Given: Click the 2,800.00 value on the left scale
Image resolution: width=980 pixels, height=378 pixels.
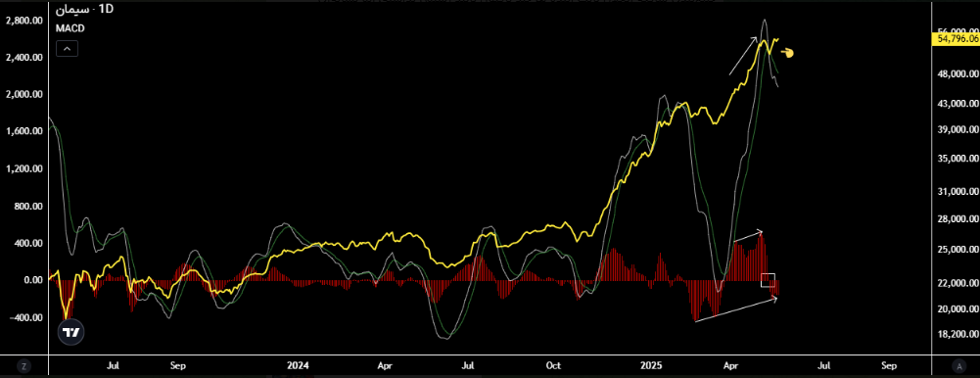Looking at the screenshot, I should (x=23, y=20).
